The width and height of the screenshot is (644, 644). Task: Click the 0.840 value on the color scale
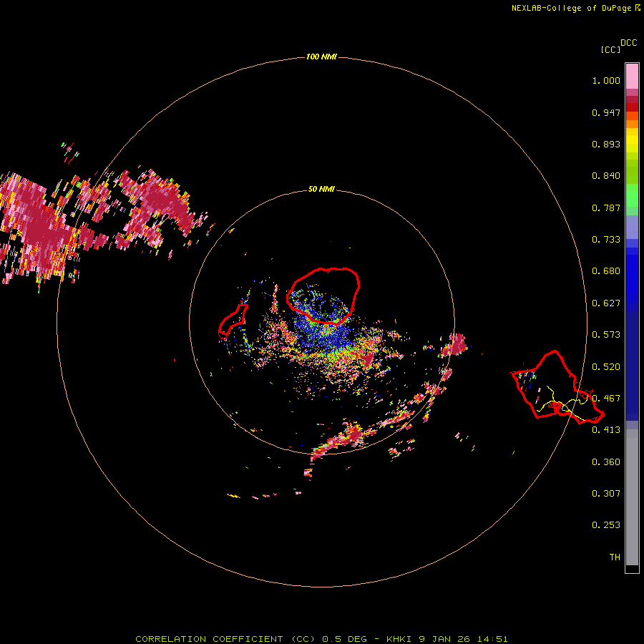tap(606, 176)
